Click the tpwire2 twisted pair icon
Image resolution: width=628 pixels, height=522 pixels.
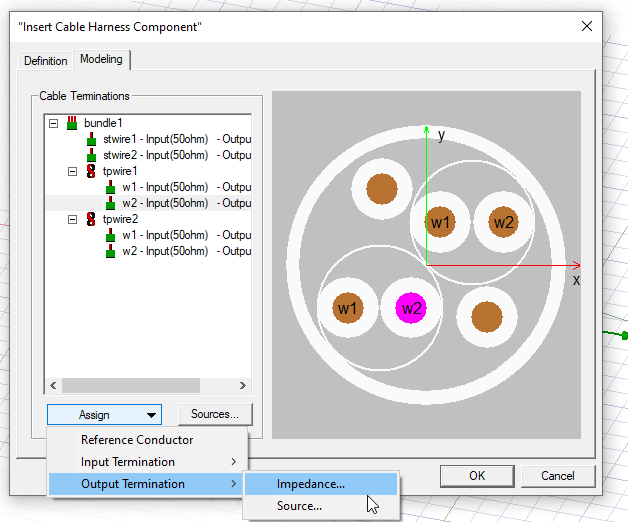click(91, 219)
